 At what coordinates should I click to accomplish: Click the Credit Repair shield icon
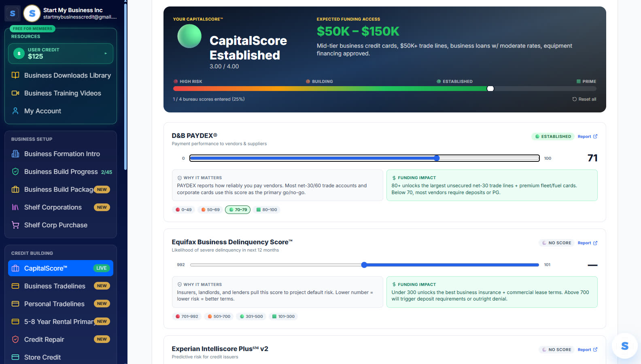tap(15, 339)
